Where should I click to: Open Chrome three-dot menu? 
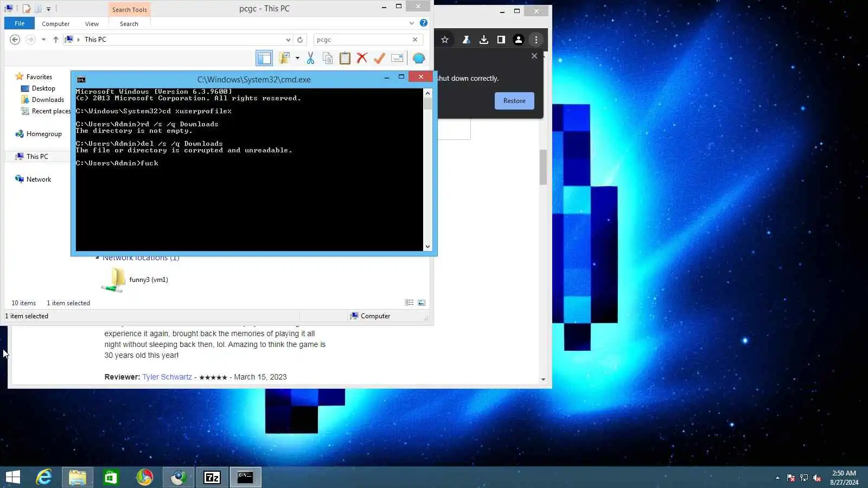(x=536, y=40)
